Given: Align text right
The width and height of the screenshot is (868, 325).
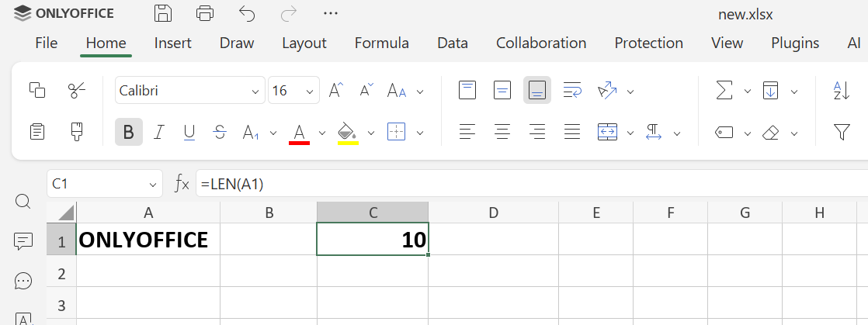Looking at the screenshot, I should [537, 132].
